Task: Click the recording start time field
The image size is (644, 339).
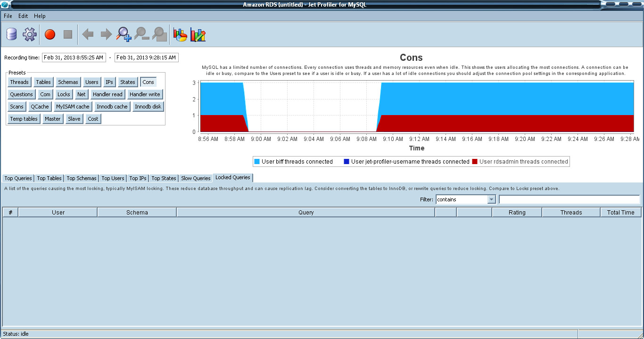Action: click(x=74, y=58)
